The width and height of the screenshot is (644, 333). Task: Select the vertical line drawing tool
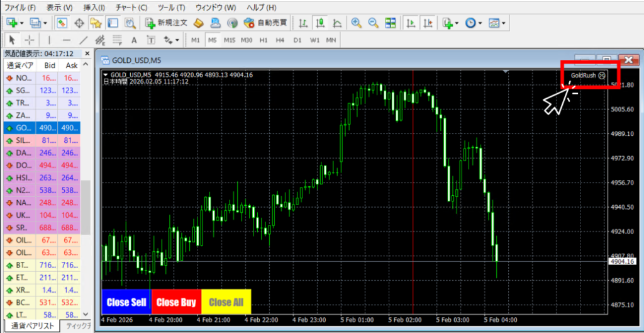(x=49, y=40)
